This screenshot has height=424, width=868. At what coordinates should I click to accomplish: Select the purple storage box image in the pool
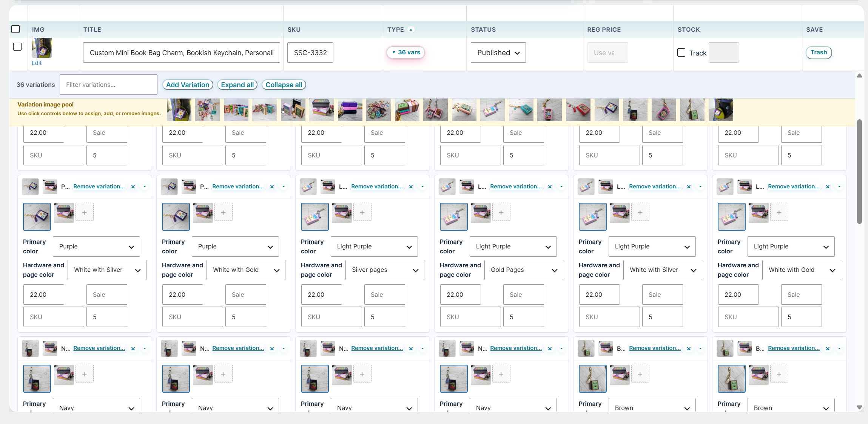coord(350,110)
